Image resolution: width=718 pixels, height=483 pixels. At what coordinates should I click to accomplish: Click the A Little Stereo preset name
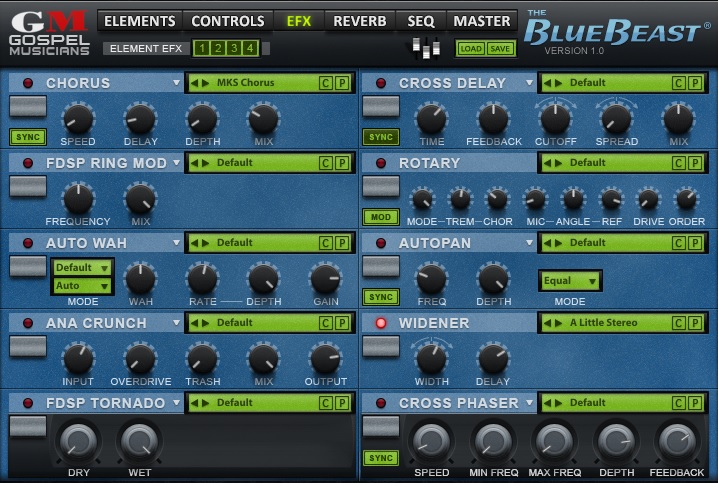[x=604, y=323]
